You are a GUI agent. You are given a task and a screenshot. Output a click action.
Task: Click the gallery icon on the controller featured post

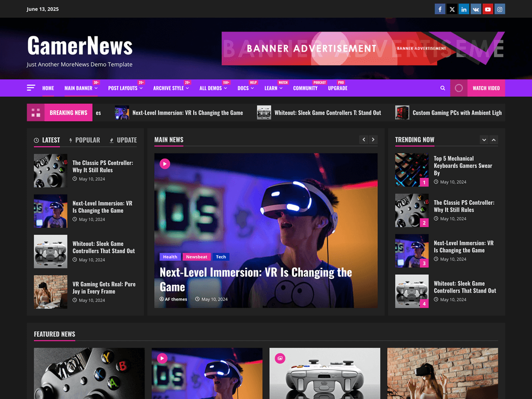point(279,358)
